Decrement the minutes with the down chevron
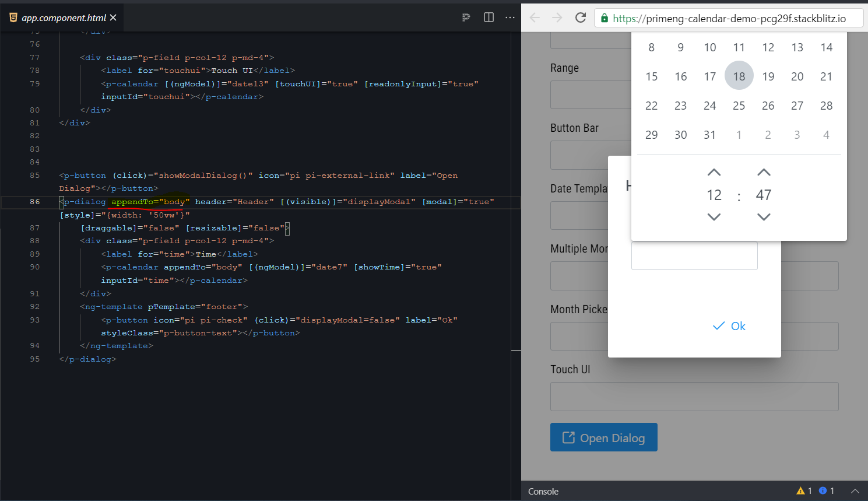 tap(764, 216)
